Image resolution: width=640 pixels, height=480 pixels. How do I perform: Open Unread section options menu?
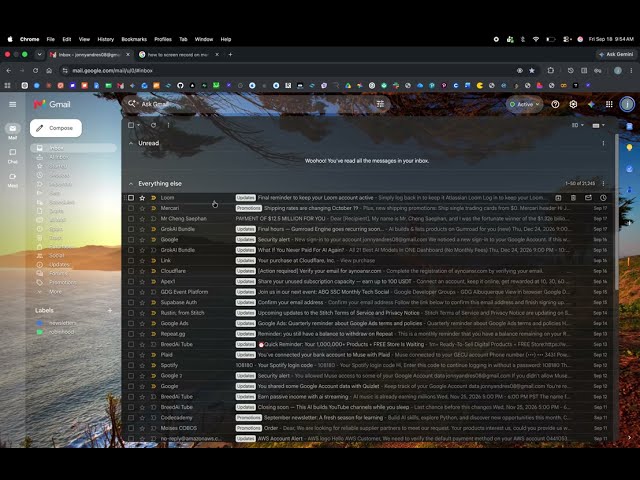(x=603, y=143)
